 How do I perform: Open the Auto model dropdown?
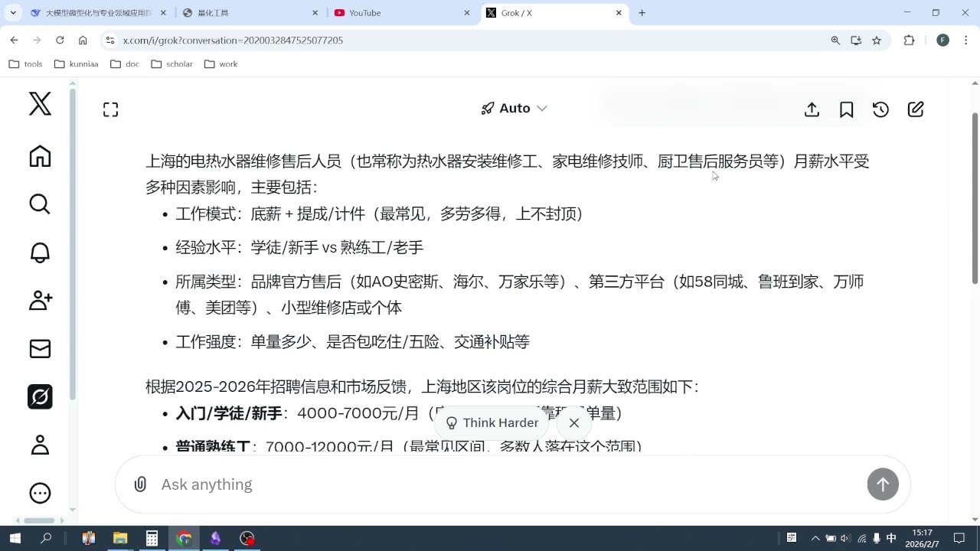[514, 109]
